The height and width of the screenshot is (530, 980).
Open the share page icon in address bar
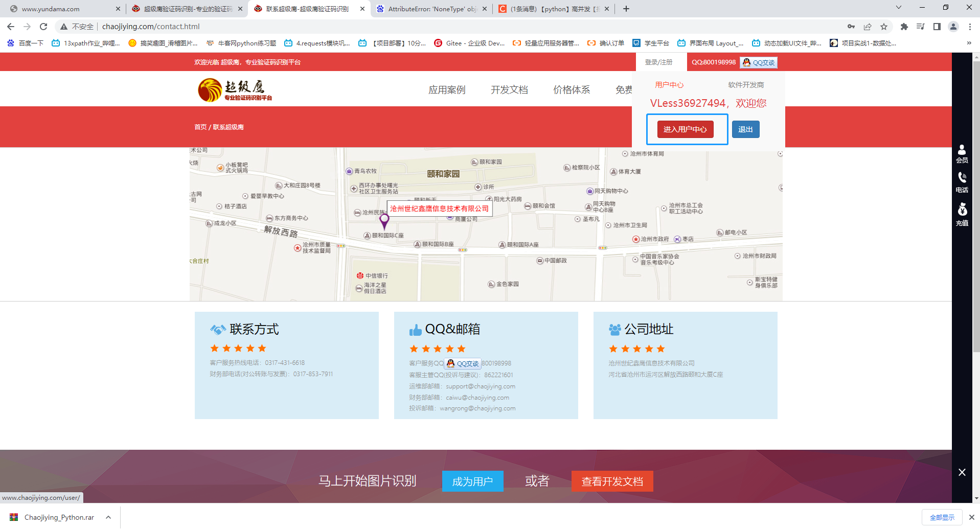click(868, 27)
